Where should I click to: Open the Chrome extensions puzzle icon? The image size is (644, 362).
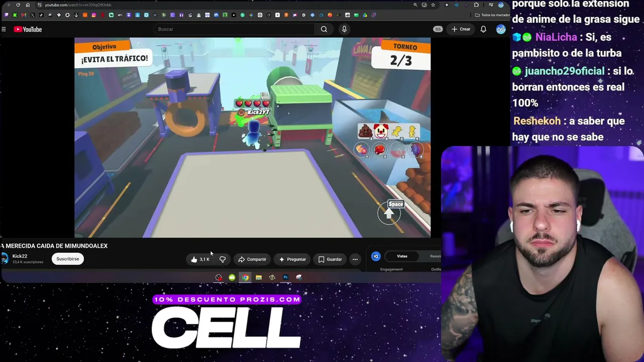click(x=476, y=5)
